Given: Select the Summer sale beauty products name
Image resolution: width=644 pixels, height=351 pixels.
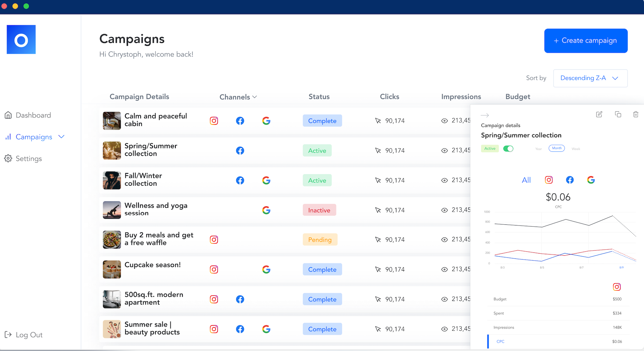Looking at the screenshot, I should [x=152, y=328].
